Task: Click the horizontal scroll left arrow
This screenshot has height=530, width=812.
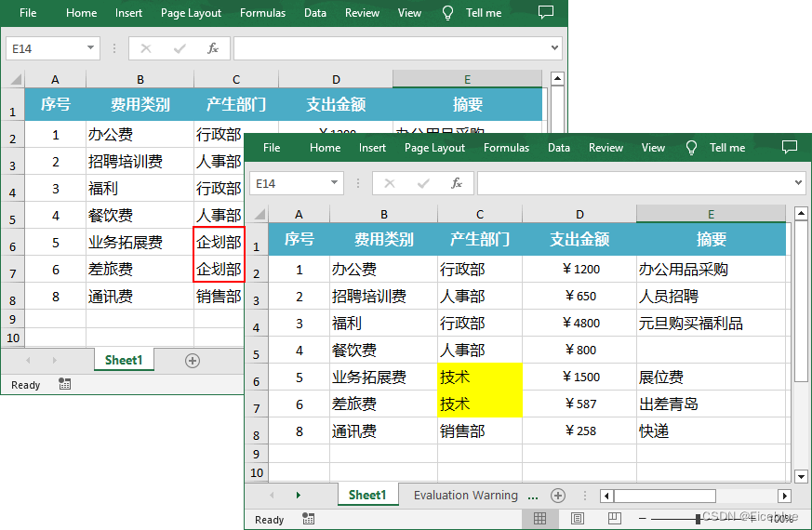Action: pos(606,496)
